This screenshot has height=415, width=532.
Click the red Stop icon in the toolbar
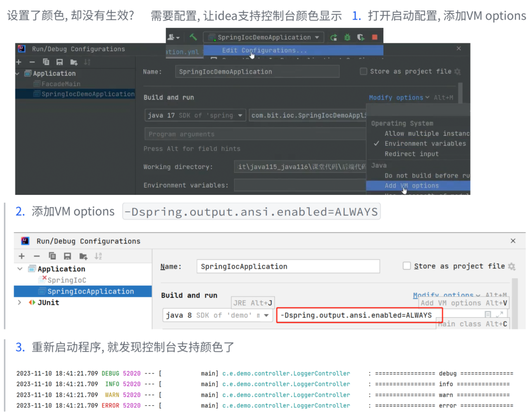click(x=375, y=37)
